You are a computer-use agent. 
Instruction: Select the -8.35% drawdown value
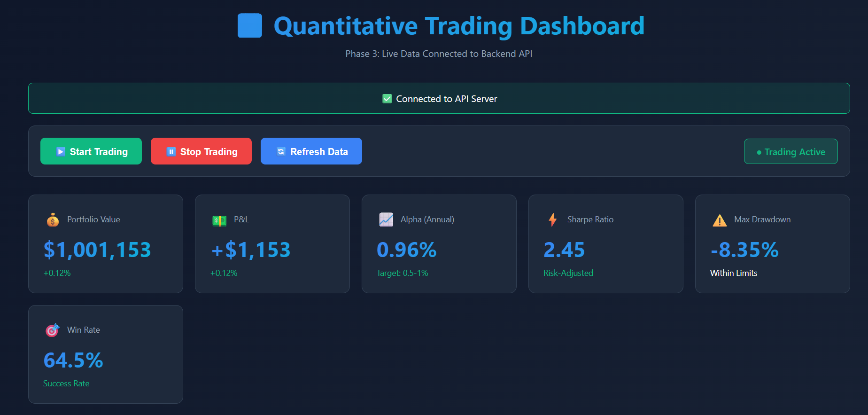(744, 250)
